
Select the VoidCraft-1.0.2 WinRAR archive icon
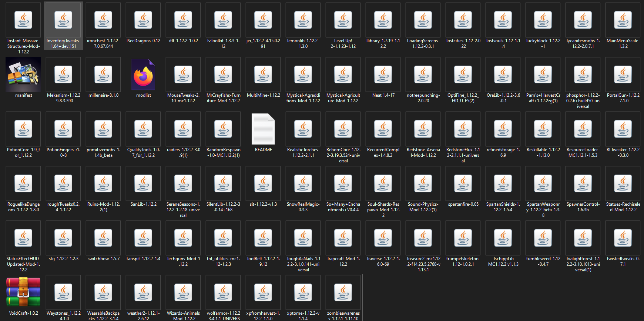pos(23,292)
